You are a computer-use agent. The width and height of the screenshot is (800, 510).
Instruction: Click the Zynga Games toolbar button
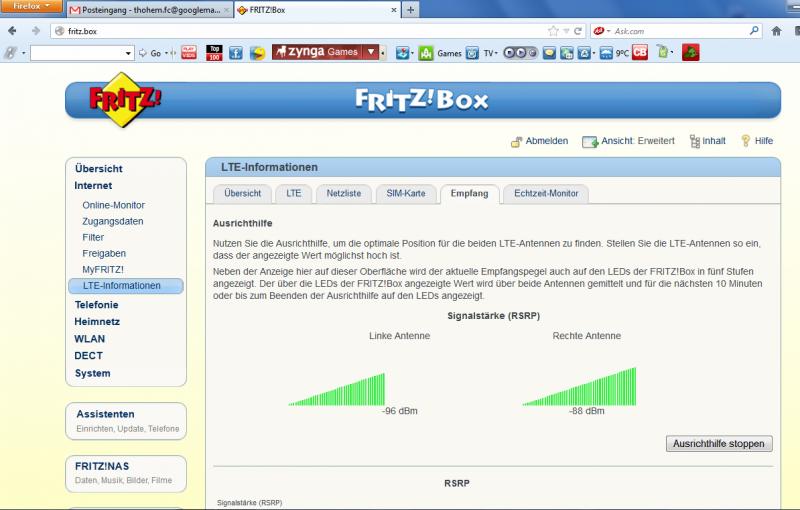point(317,52)
